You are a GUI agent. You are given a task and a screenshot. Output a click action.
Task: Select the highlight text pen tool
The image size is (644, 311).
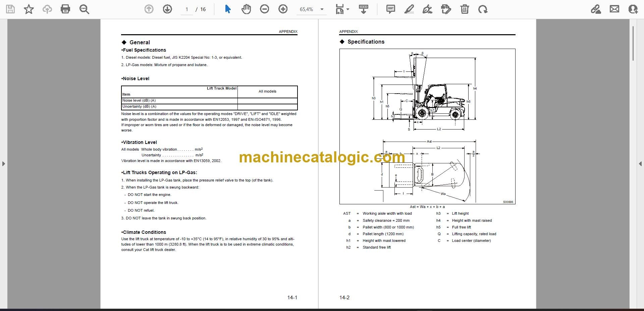pos(409,9)
